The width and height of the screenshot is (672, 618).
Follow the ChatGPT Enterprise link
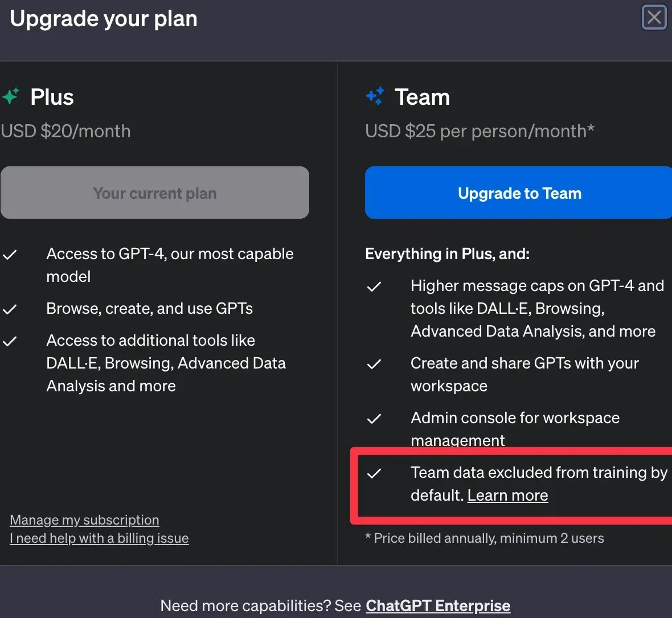(x=437, y=605)
